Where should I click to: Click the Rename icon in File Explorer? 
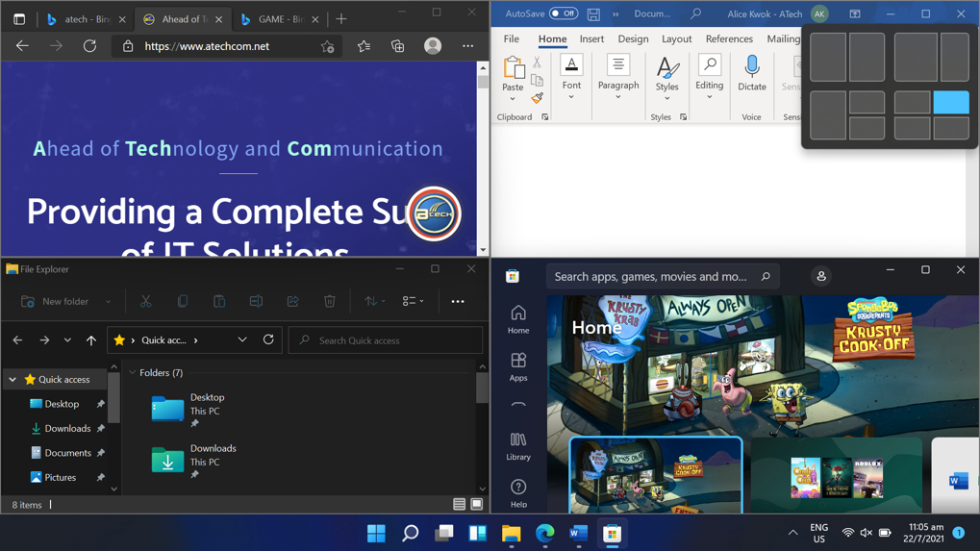(256, 301)
